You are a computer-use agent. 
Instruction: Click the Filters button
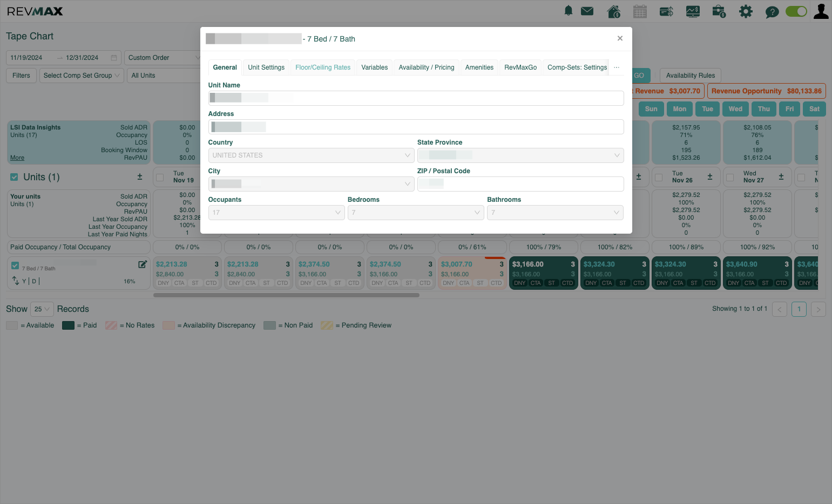(21, 76)
